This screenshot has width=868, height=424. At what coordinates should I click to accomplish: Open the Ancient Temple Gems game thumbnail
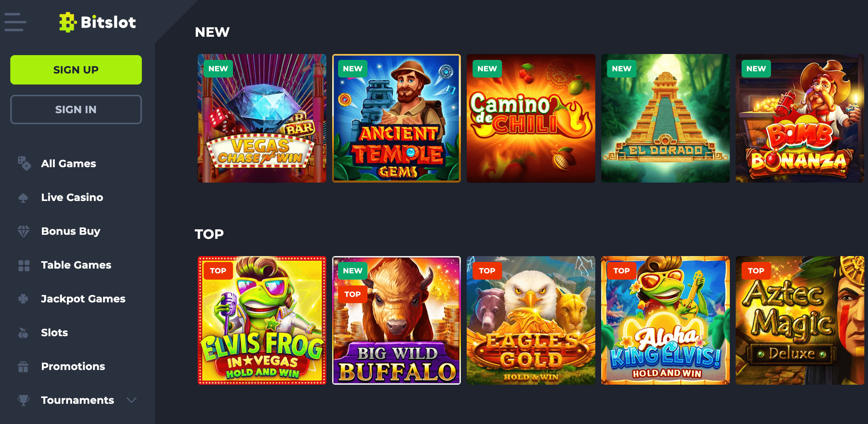pyautogui.click(x=397, y=118)
